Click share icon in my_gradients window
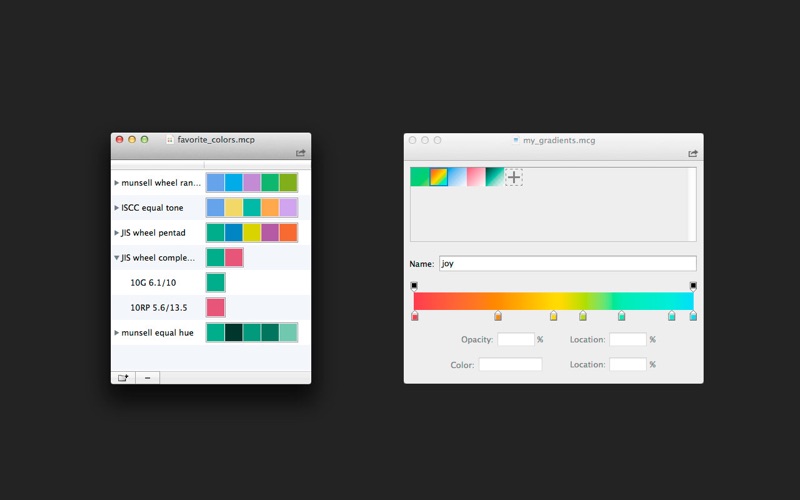800x500 pixels. pos(693,153)
